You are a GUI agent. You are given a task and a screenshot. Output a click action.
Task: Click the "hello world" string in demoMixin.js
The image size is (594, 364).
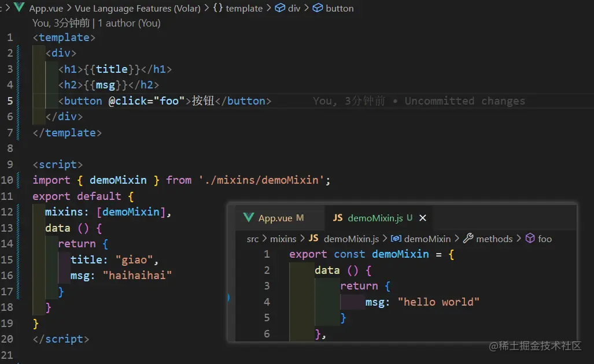(438, 302)
